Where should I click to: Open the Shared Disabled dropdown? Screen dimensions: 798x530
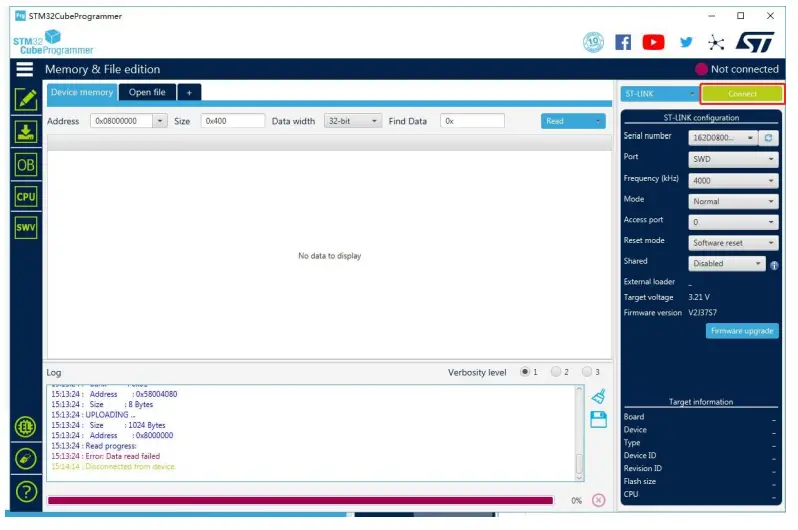pos(727,264)
